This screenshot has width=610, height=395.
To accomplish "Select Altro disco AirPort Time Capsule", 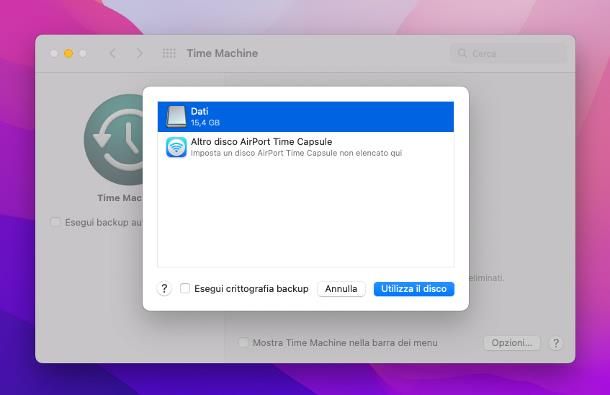I will (306, 147).
